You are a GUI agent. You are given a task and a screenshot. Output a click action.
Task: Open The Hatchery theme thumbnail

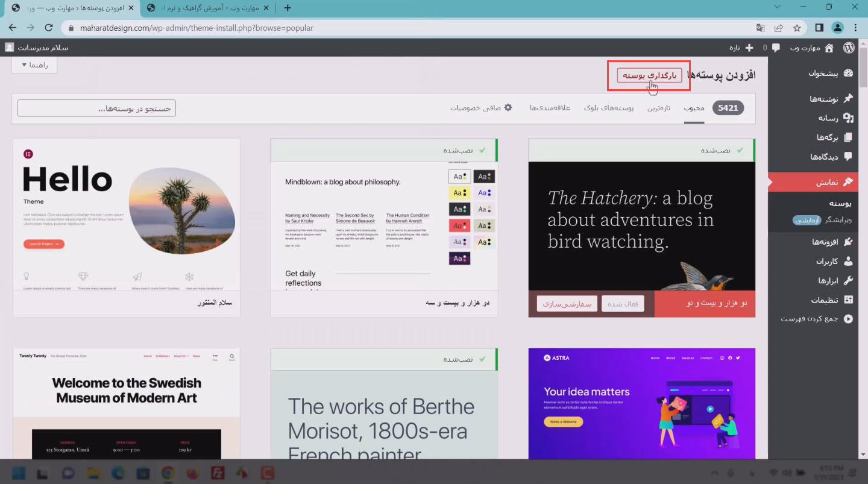point(641,226)
